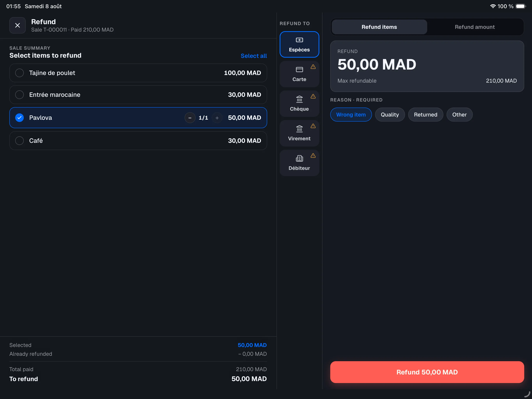Close the Refund screen with the X button
The width and height of the screenshot is (532, 399).
[17, 25]
